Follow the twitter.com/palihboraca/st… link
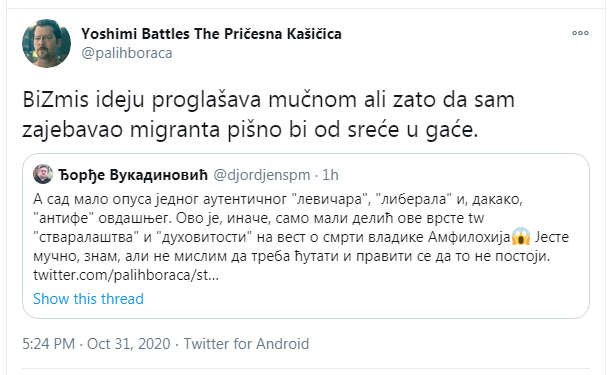This screenshot has height=375, width=614. coord(126,275)
